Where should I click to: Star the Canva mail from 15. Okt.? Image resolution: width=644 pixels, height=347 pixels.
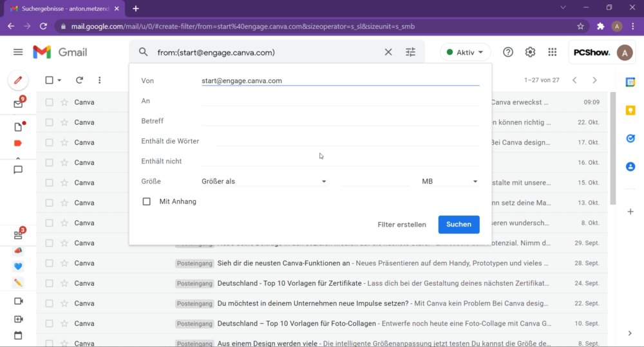click(64, 183)
